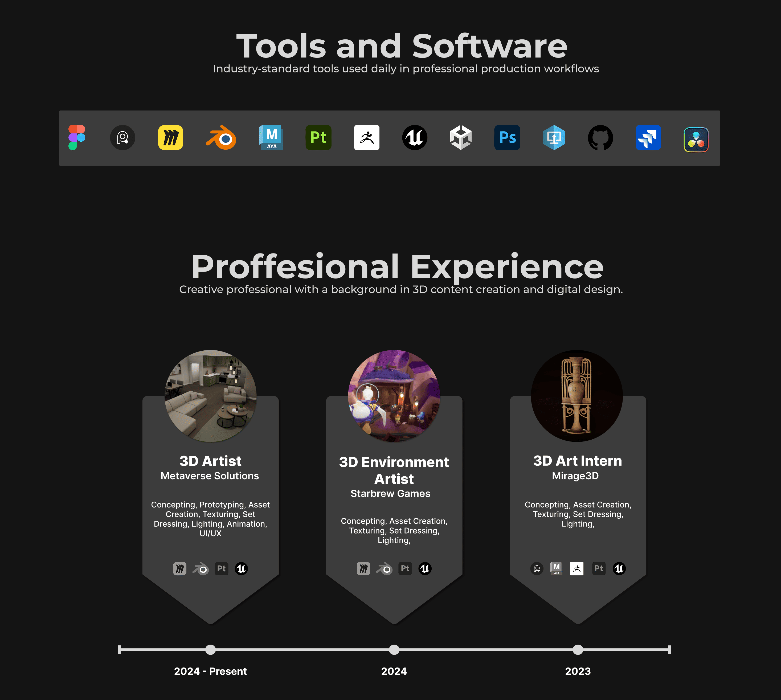This screenshot has width=781, height=700.
Task: Click the Tools and Software heading
Action: coord(402,46)
